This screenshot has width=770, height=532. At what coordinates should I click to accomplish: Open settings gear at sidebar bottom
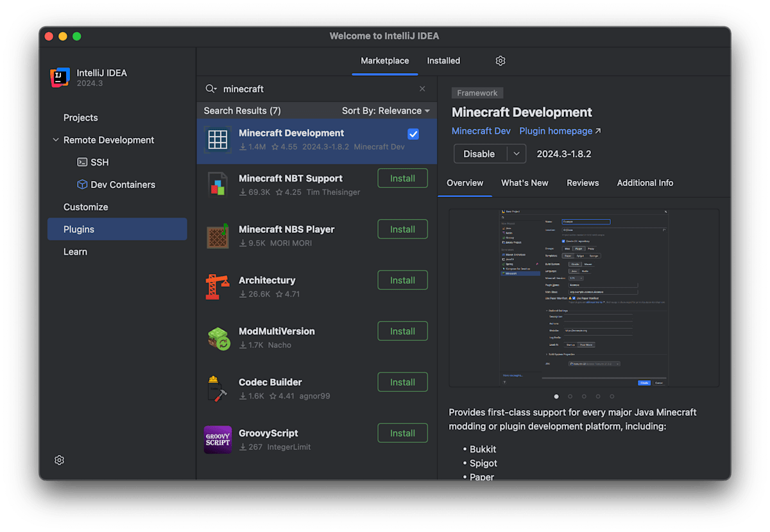[59, 460]
